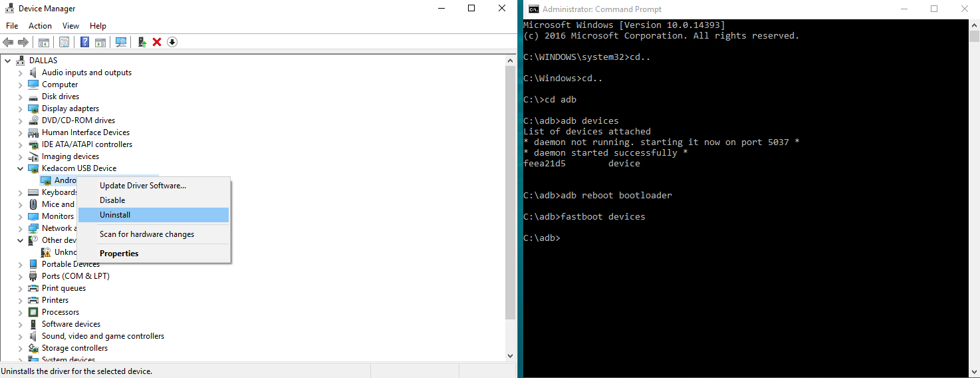Click the Command Prompt title bar icon

pyautogui.click(x=533, y=9)
